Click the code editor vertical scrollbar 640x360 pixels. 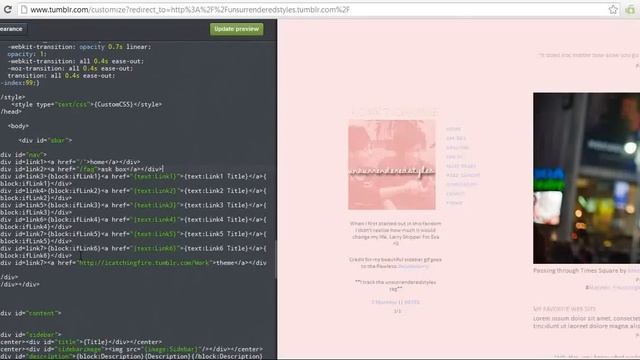click(x=276, y=259)
